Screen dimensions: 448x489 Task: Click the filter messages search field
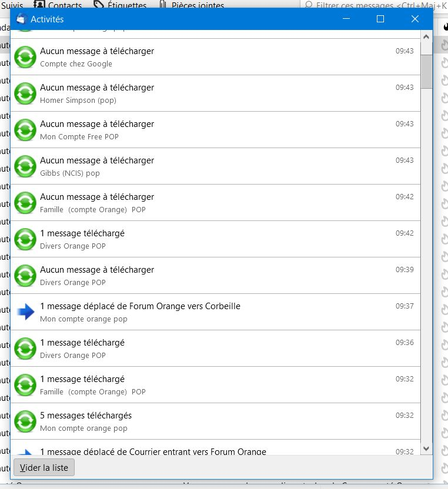(x=376, y=5)
